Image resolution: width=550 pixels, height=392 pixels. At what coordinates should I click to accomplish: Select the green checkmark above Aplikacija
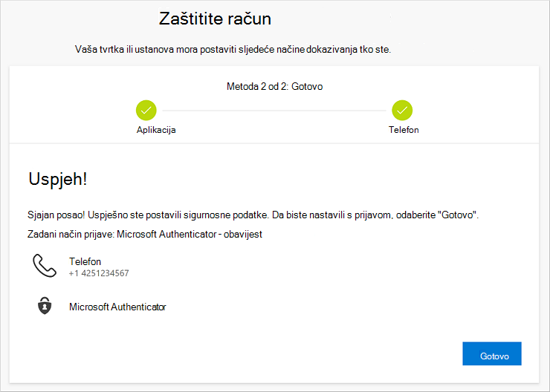click(146, 111)
